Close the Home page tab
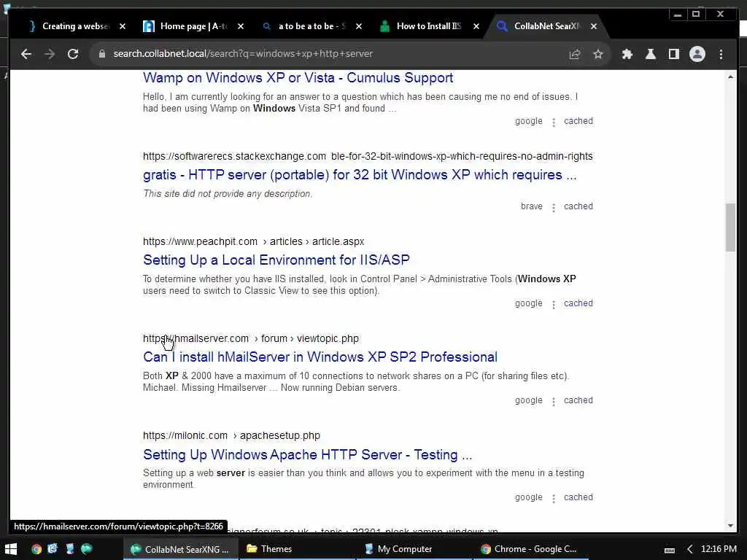Image resolution: width=747 pixels, height=560 pixels. [x=241, y=26]
